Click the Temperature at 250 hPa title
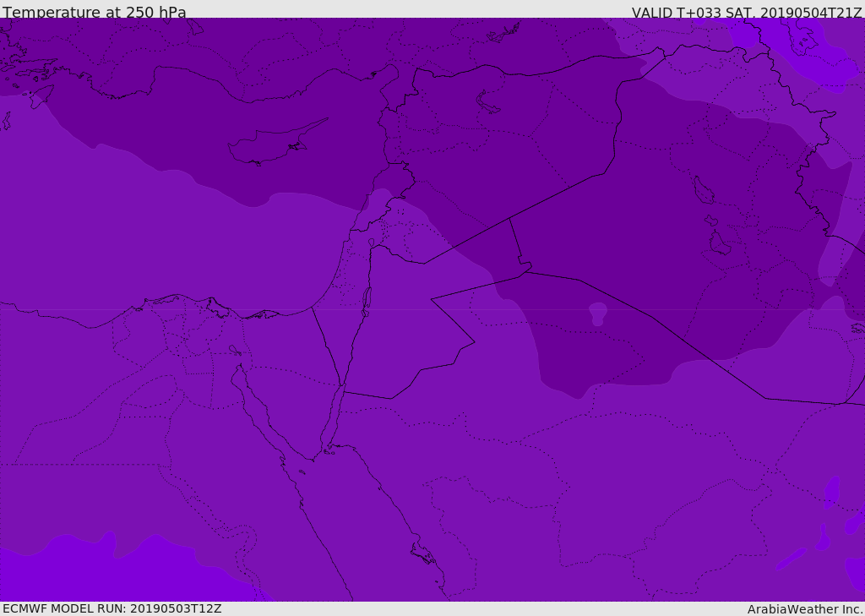Viewport: 865px width, 616px height. coord(95,13)
